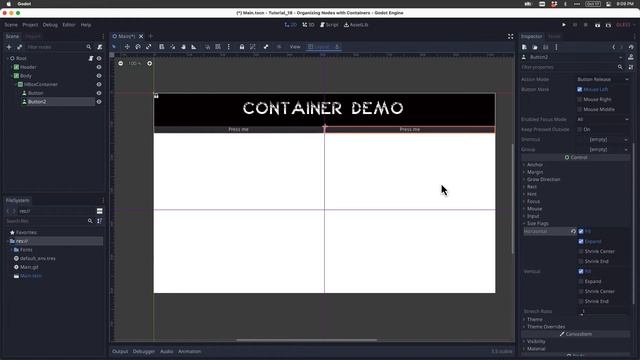Expand the Theme Overrides section
Viewport: 640px width, 360px height.
pos(545,327)
